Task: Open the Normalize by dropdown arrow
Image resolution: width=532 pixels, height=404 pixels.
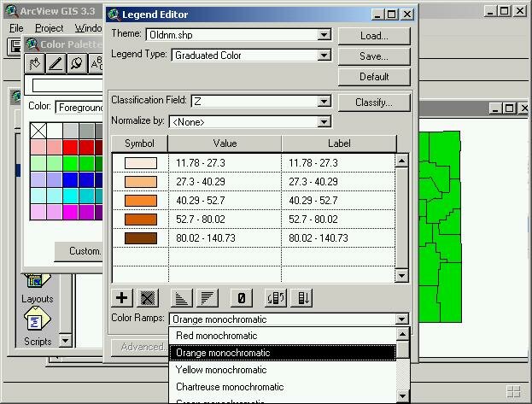Action: 324,121
